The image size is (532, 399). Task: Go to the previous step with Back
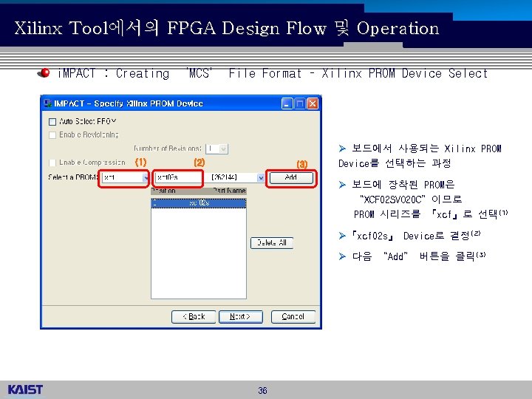pyautogui.click(x=194, y=316)
